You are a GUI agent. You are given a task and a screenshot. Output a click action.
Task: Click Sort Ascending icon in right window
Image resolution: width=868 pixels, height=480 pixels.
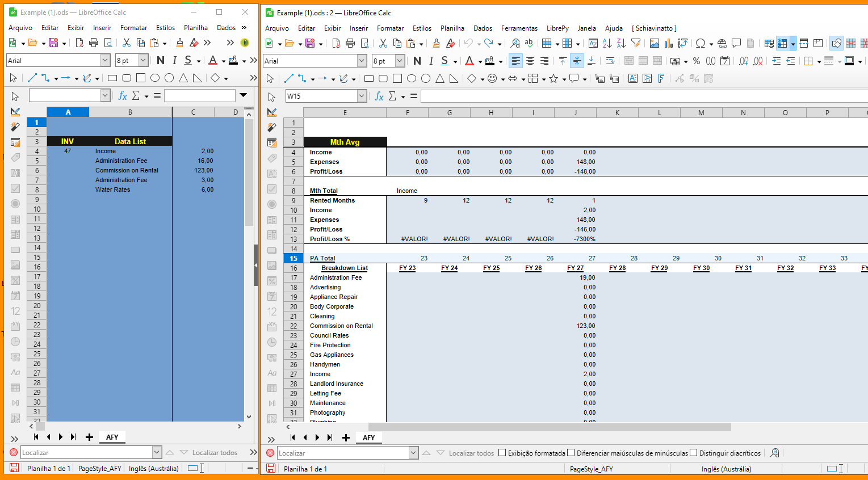pyautogui.click(x=607, y=43)
